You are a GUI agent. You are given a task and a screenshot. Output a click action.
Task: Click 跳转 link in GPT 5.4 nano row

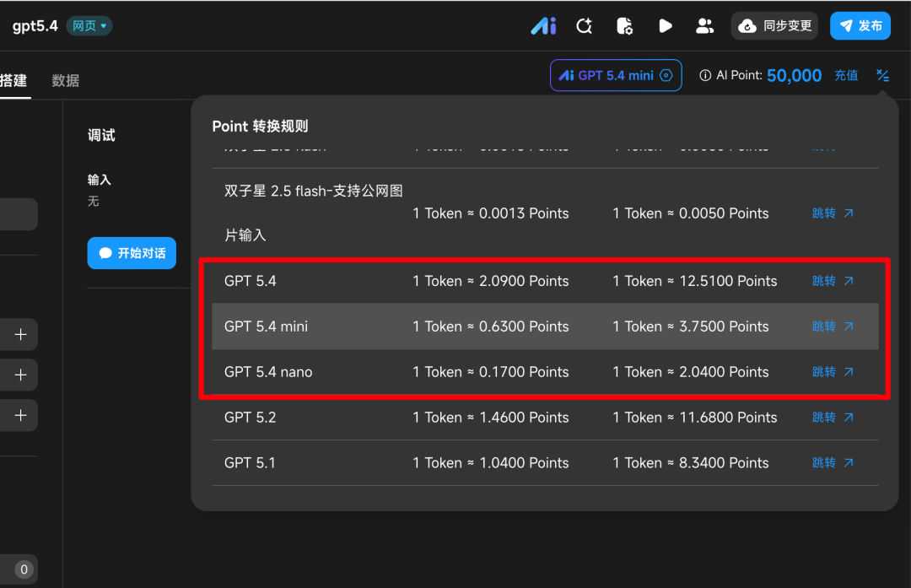pyautogui.click(x=833, y=372)
